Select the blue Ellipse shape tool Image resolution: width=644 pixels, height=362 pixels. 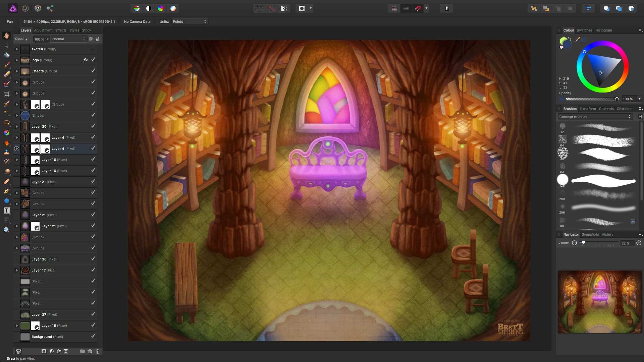7,201
